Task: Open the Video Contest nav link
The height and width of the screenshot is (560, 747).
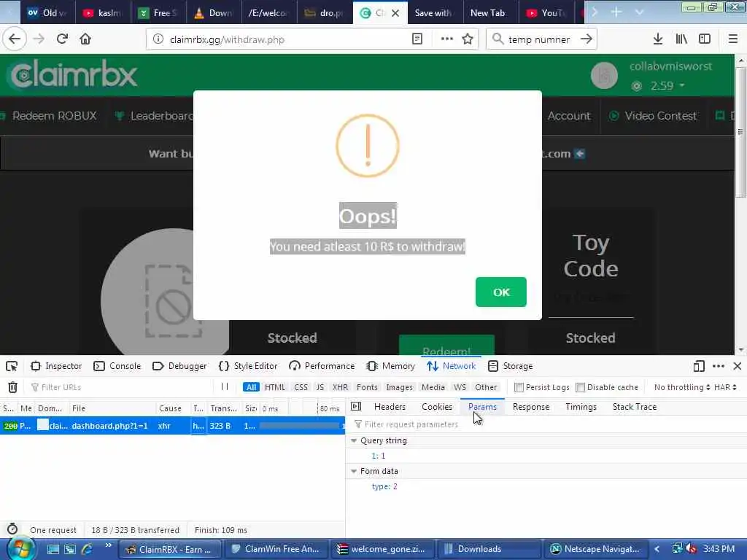Action: click(x=653, y=116)
